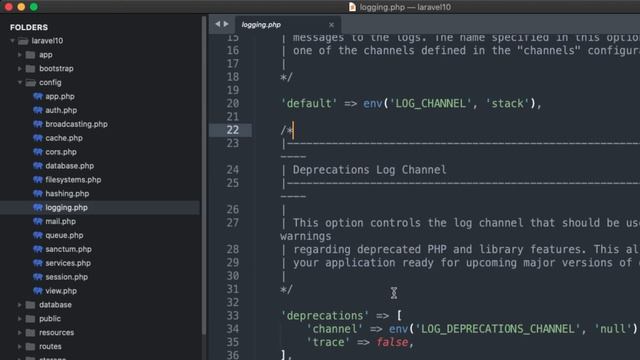Click the laravel10 root folder icon
Screen dimensions: 640x360
[23, 41]
